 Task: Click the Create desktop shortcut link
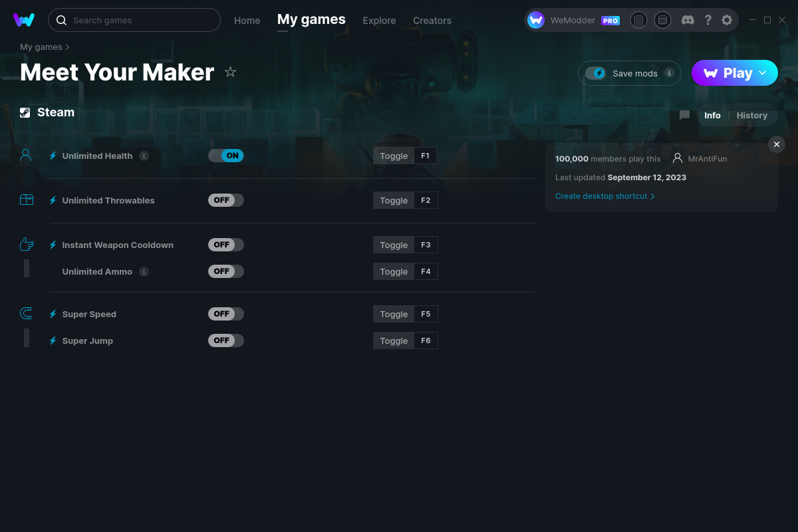(x=602, y=196)
